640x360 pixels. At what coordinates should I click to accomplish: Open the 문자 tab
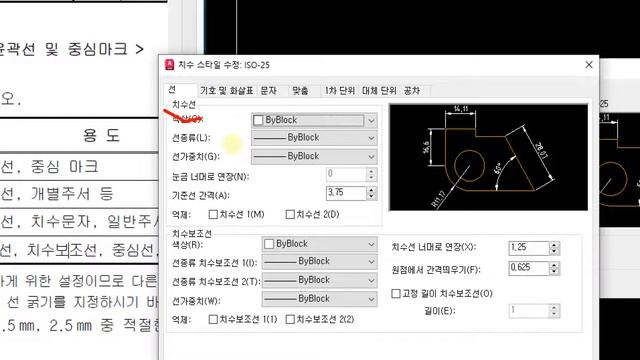(x=269, y=91)
